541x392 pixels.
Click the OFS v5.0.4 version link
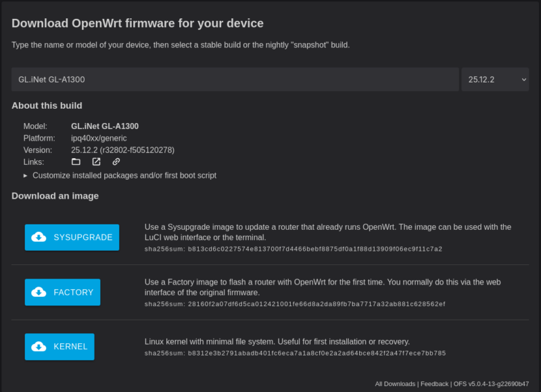pyautogui.click(x=491, y=384)
